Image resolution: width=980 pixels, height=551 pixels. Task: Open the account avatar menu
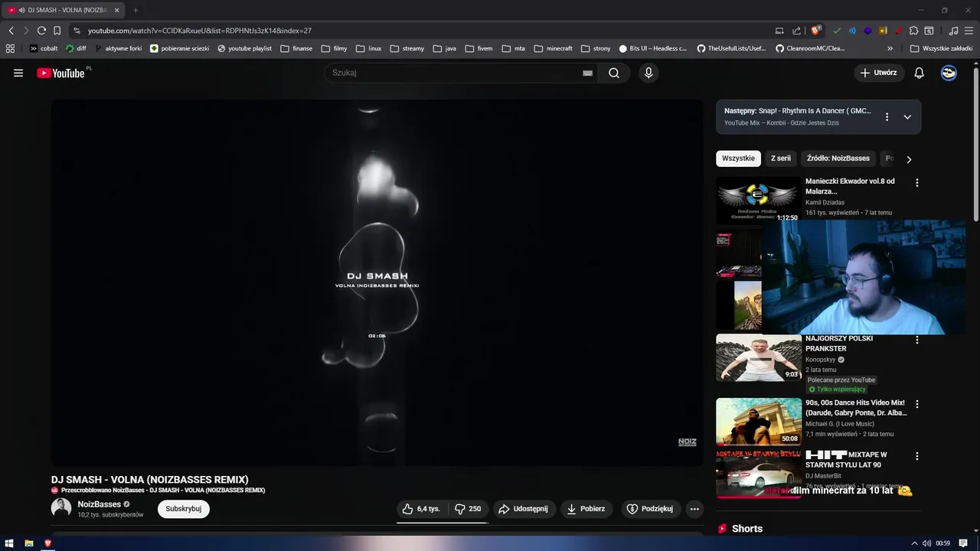(949, 73)
